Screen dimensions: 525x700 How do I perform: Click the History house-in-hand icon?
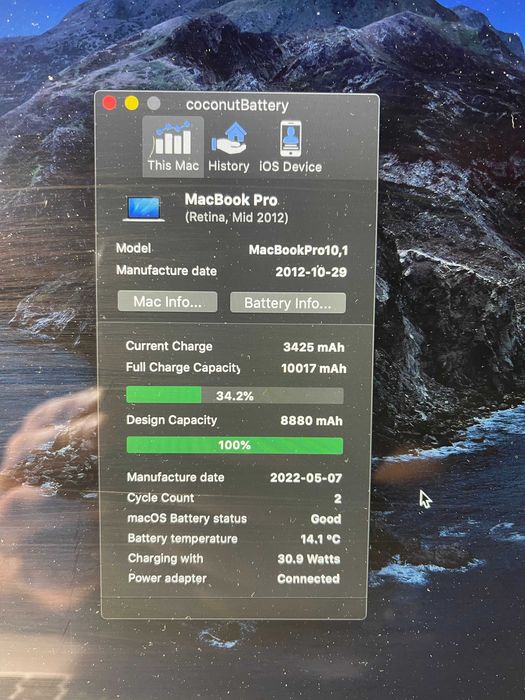229,139
